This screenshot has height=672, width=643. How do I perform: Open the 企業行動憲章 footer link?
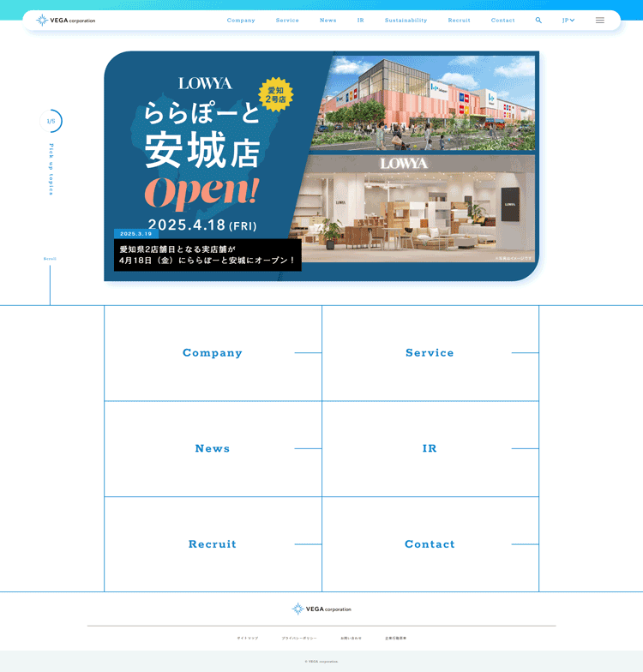[x=396, y=638]
